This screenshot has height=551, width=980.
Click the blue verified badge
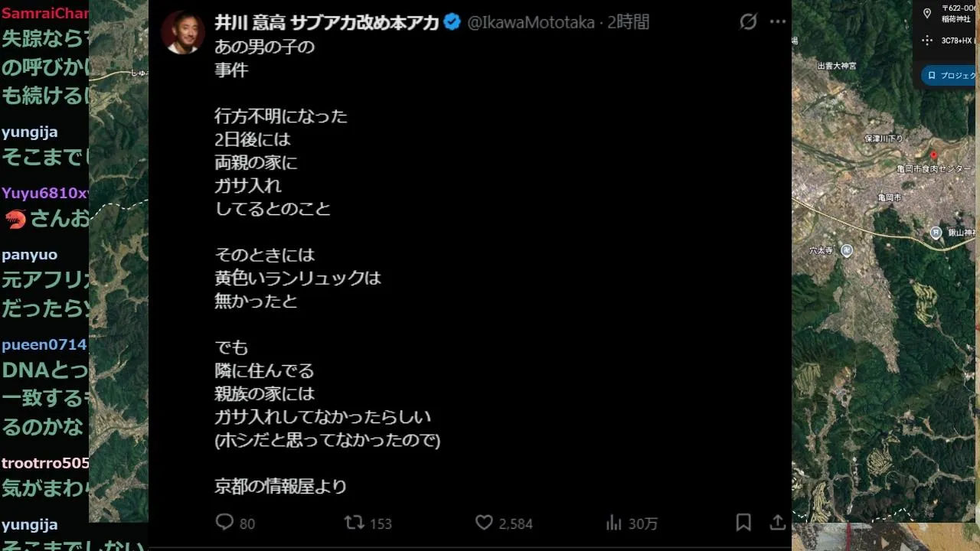coord(452,22)
